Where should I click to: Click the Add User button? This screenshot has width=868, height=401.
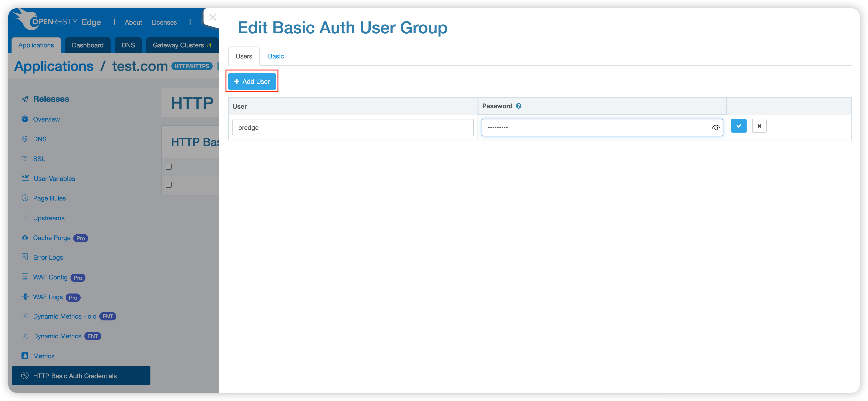tap(252, 81)
